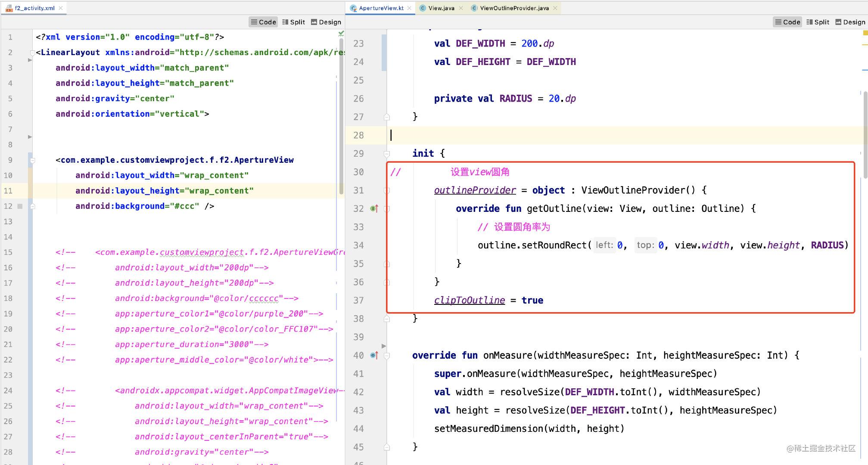868x465 pixels.
Task: Click the 'top:' parameter hint
Action: (x=645, y=245)
